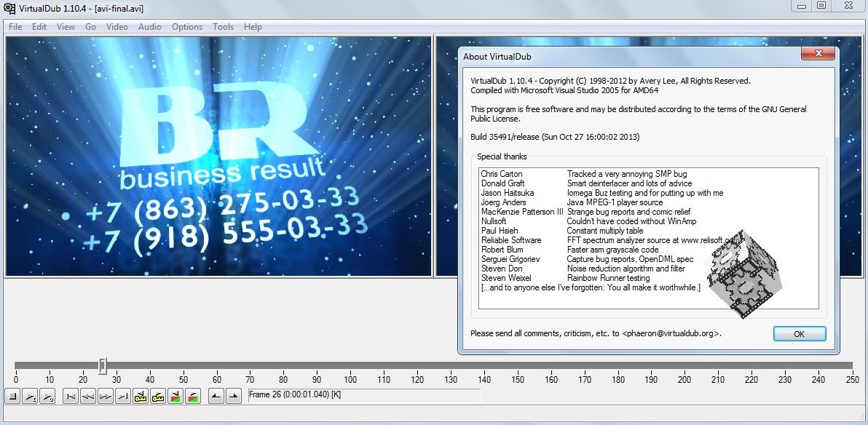
Task: Select the Jason Haitsuka thanks entry
Action: tap(508, 193)
